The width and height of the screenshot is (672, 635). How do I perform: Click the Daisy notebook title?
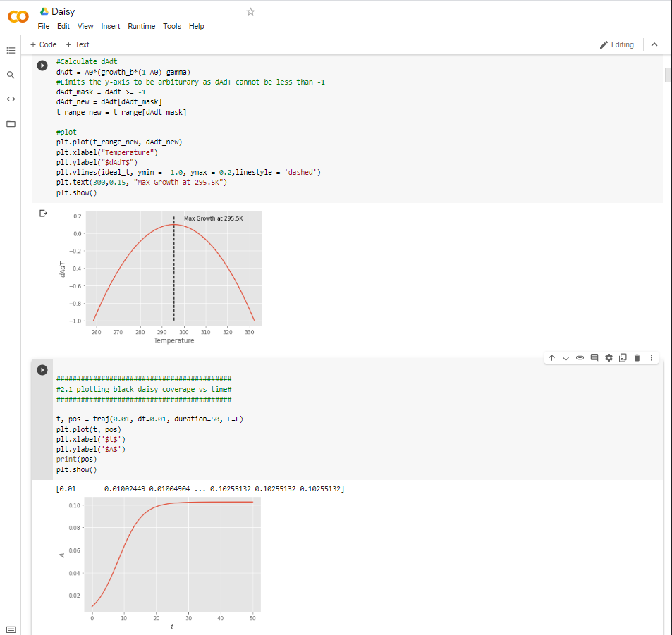point(63,11)
